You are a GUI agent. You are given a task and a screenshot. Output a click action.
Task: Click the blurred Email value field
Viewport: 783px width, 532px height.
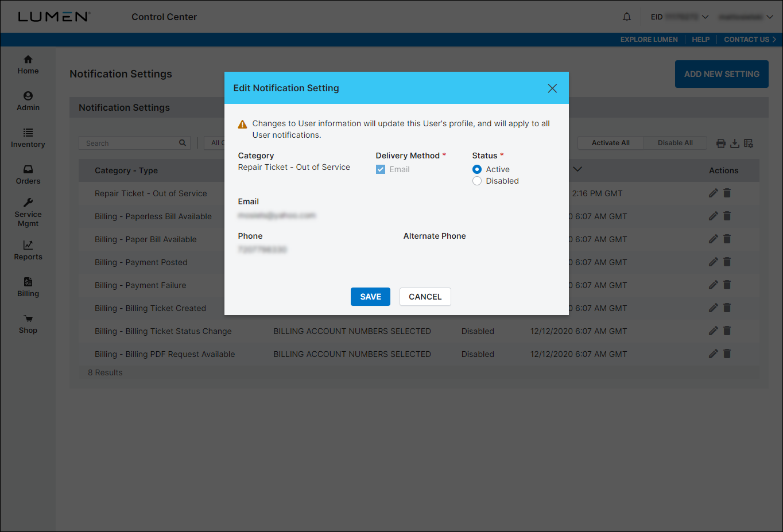coord(277,215)
